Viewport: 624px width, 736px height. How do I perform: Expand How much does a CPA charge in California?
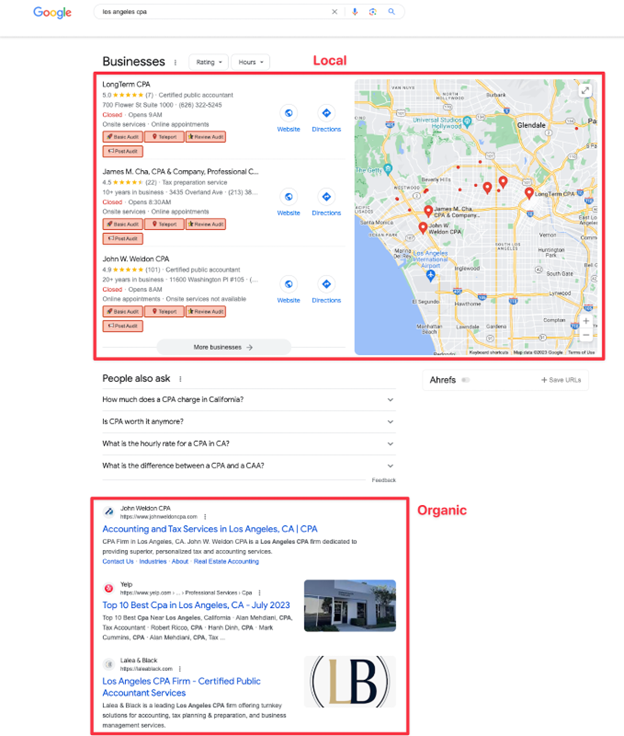coord(249,400)
